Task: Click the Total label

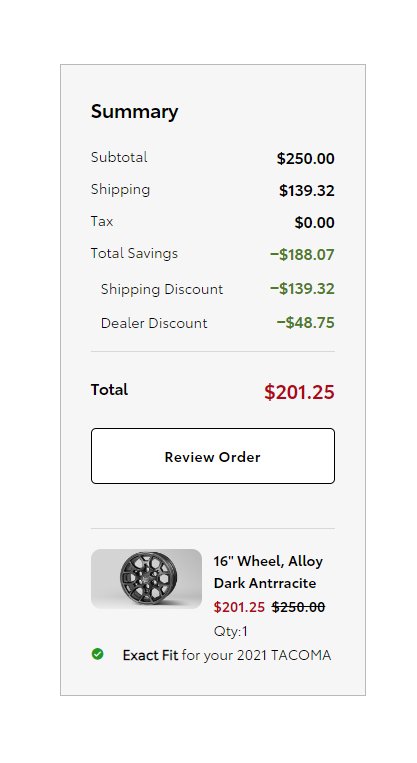Action: tap(109, 390)
